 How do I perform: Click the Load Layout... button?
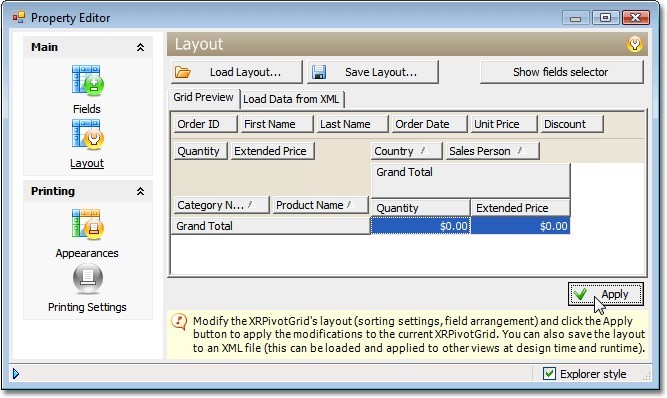pyautogui.click(x=237, y=72)
